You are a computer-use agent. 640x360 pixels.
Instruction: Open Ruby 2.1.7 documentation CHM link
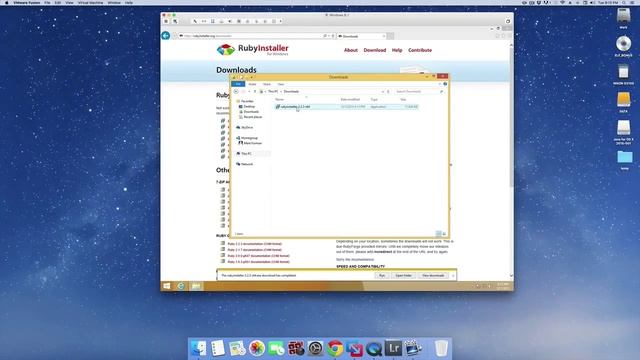(254, 250)
